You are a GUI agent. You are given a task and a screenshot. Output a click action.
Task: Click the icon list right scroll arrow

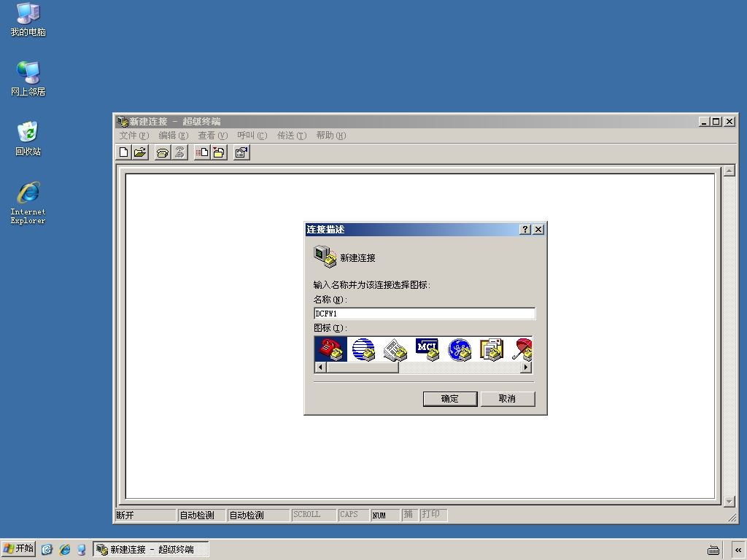[x=526, y=367]
